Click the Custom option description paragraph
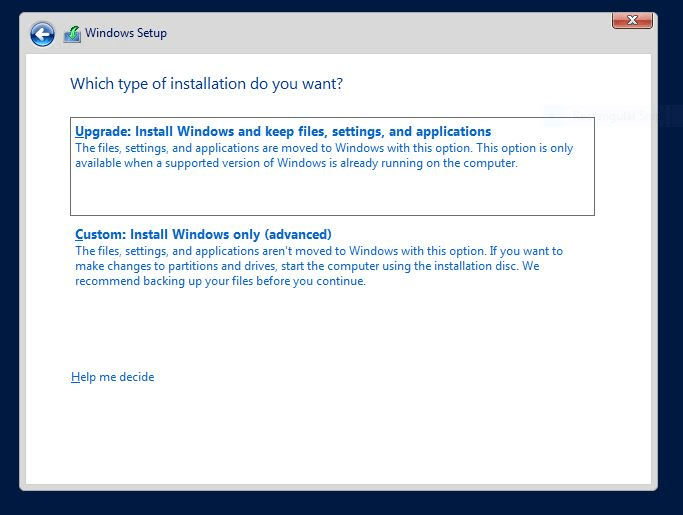The image size is (683, 515). [x=319, y=266]
